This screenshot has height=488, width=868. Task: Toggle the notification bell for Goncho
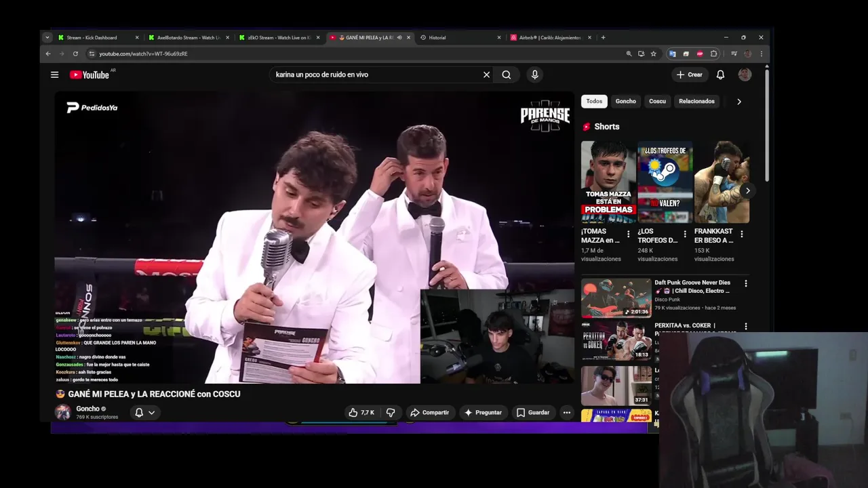coord(144,412)
